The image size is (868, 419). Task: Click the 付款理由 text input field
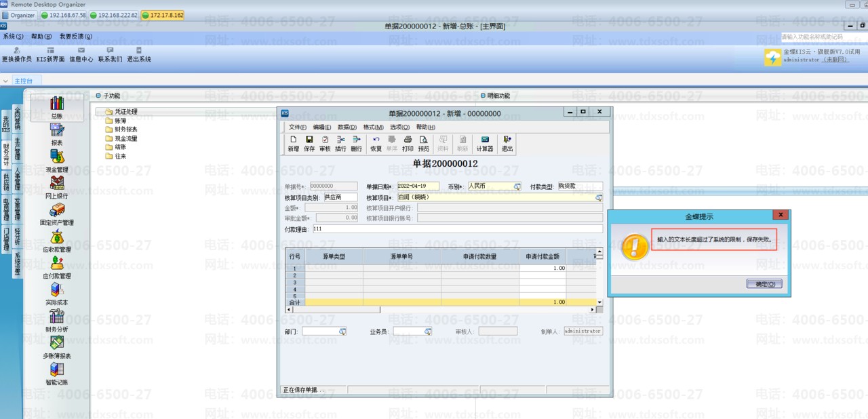[456, 229]
